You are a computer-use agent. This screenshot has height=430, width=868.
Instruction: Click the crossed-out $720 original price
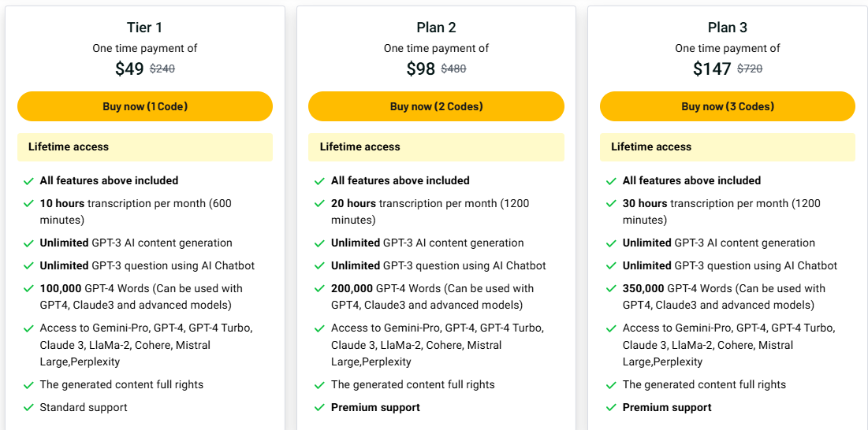click(750, 69)
